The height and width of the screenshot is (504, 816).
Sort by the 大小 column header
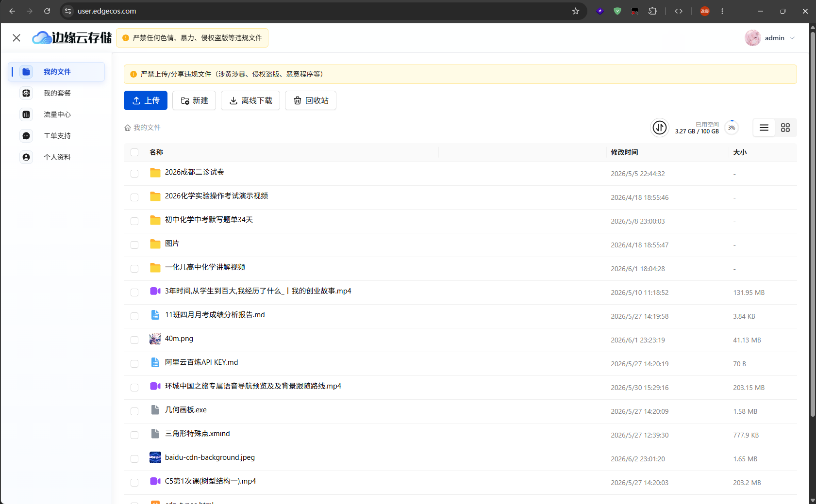(x=740, y=152)
